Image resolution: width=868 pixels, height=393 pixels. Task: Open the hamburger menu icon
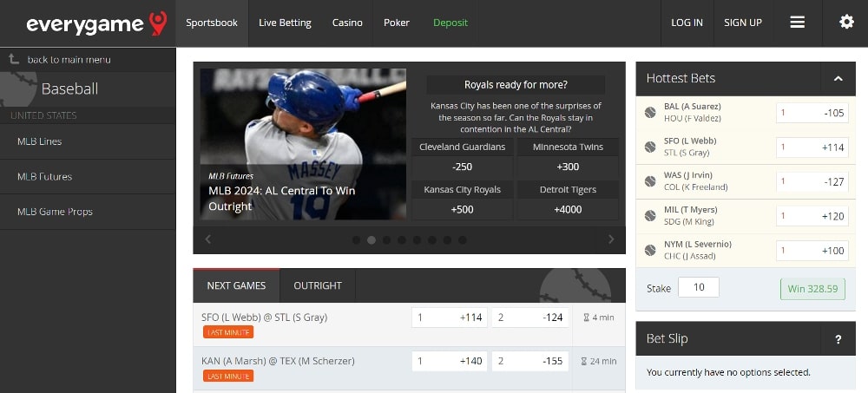click(797, 23)
